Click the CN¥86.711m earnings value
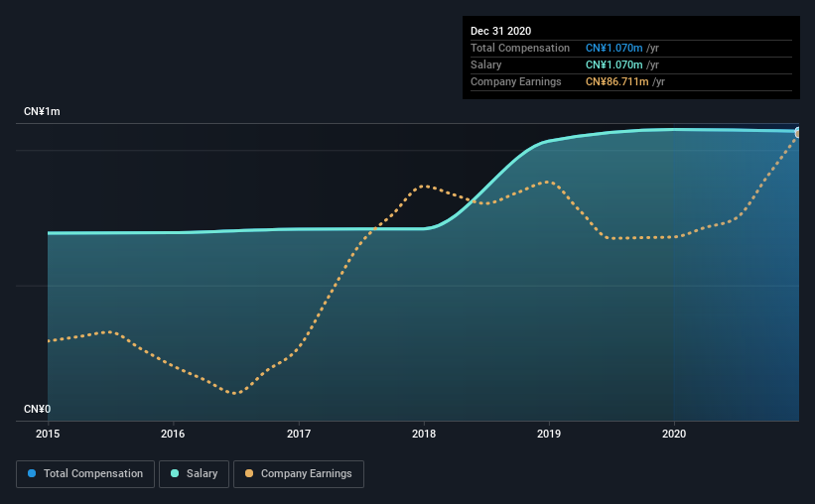This screenshot has height=504, width=815. 617,81
